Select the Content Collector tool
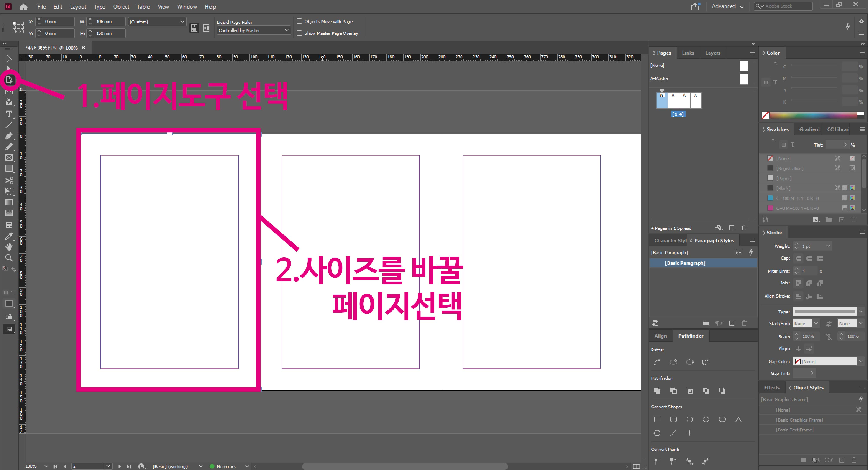Viewport: 868px width, 470px height. pos(9,102)
